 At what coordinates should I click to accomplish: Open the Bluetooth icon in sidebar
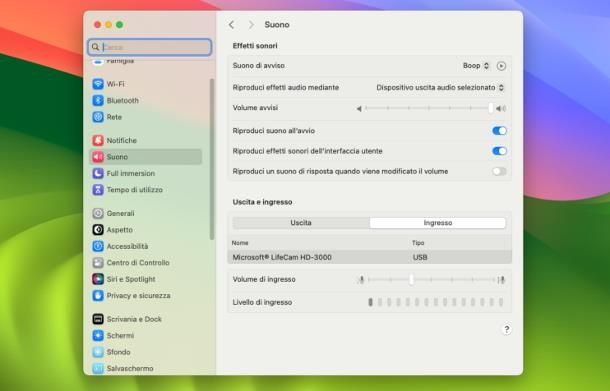98,100
